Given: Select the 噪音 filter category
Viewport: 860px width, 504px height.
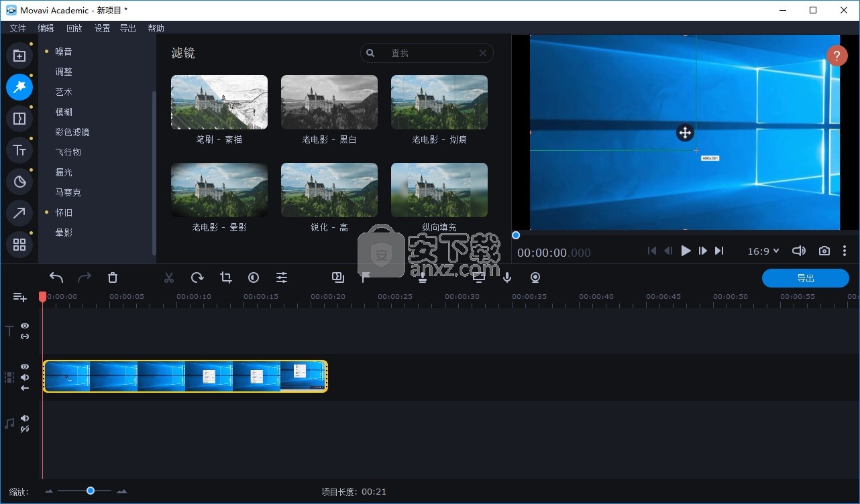Looking at the screenshot, I should [x=64, y=52].
